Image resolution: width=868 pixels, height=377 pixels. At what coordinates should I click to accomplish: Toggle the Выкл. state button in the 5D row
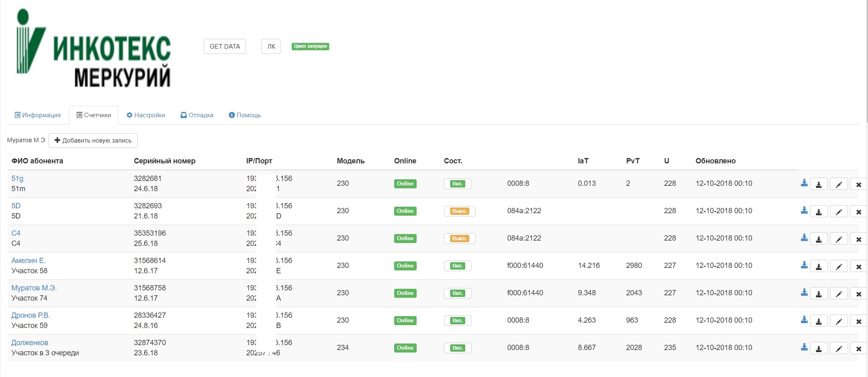tap(459, 211)
